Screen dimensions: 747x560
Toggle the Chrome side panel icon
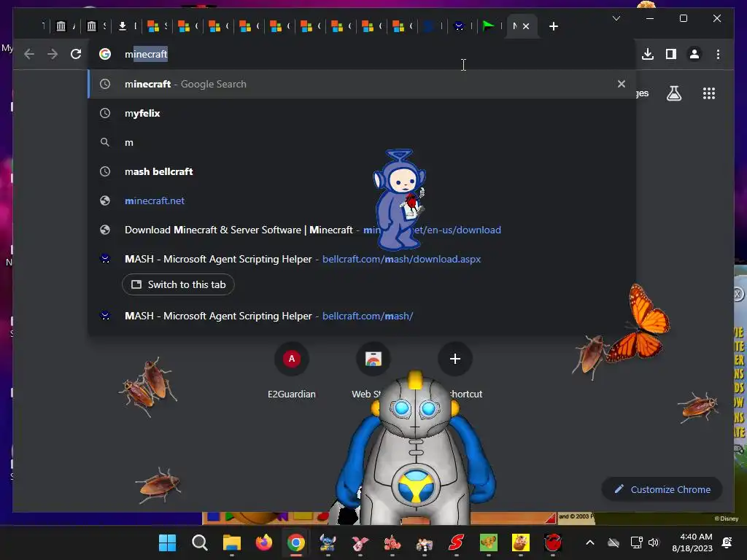click(671, 54)
